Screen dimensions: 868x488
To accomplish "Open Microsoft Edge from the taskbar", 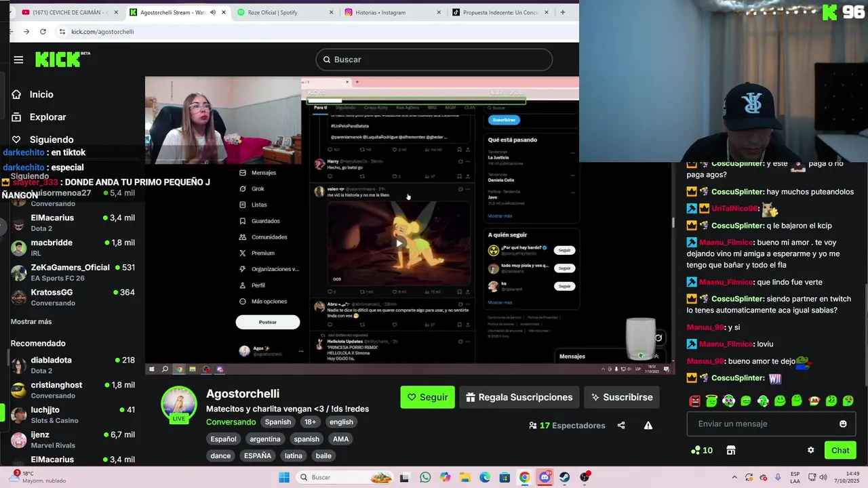I will coord(485,477).
